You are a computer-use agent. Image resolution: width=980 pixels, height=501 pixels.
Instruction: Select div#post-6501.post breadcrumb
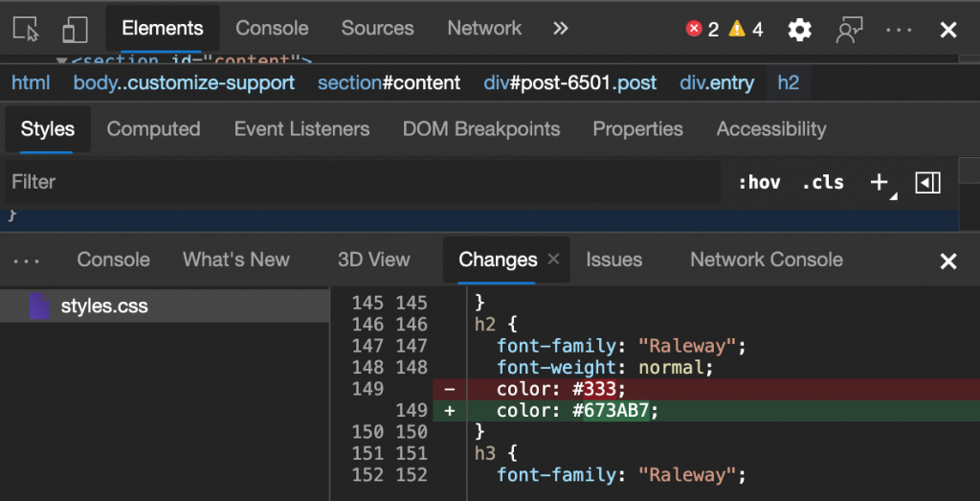[570, 82]
